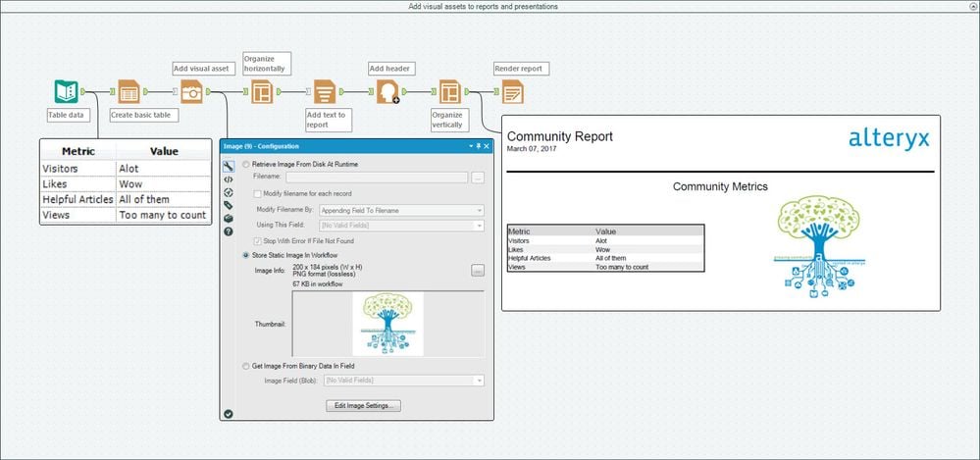Click the Add visual assets container title
This screenshot has height=460, width=980.
[x=483, y=6]
